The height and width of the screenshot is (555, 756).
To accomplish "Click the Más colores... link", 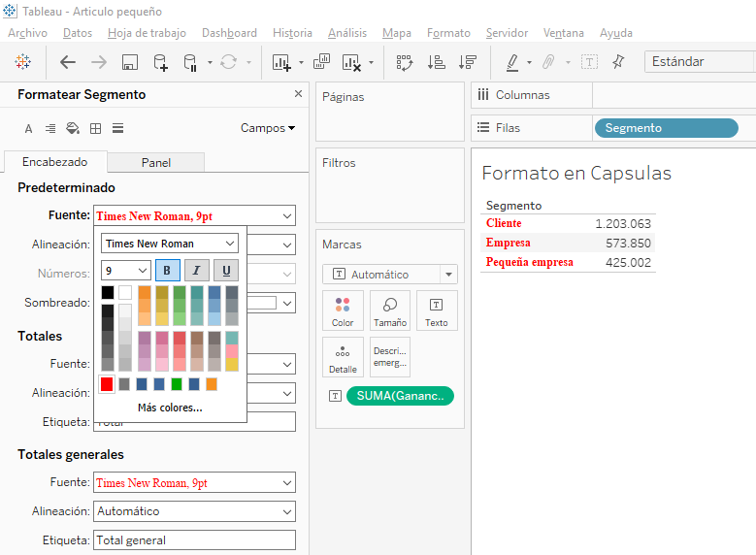I will point(170,408).
